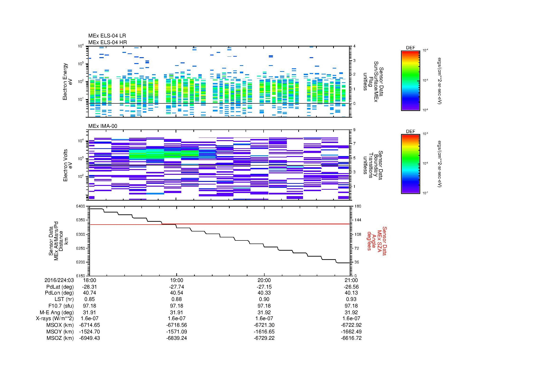The image size is (555, 392).
Task: Click the 'MSOZ (km)' row label
Action: [x=60, y=338]
